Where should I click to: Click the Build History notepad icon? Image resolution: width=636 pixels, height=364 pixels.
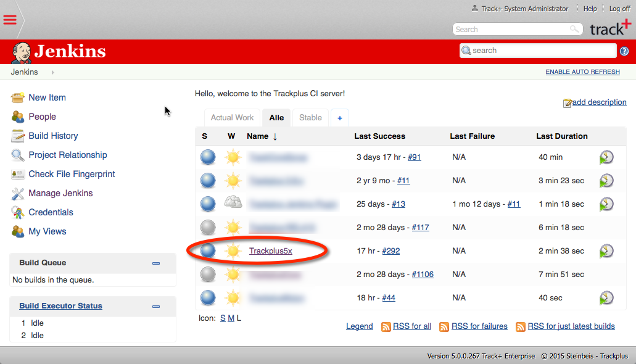[x=18, y=136]
